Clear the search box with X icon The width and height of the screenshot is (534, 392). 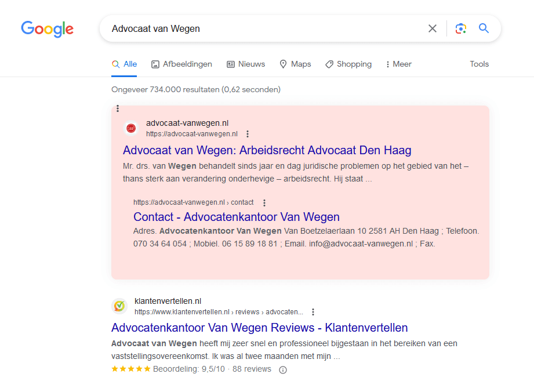433,28
